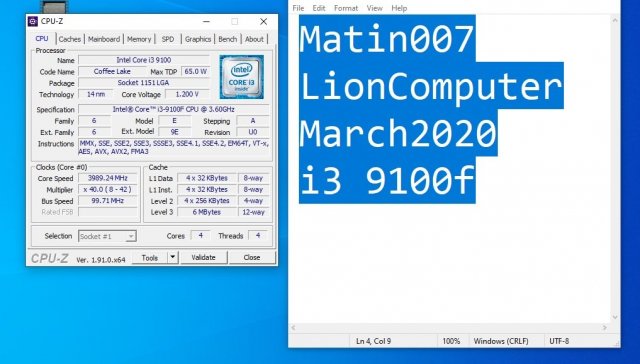Open Notepad View menu

coord(374,8)
